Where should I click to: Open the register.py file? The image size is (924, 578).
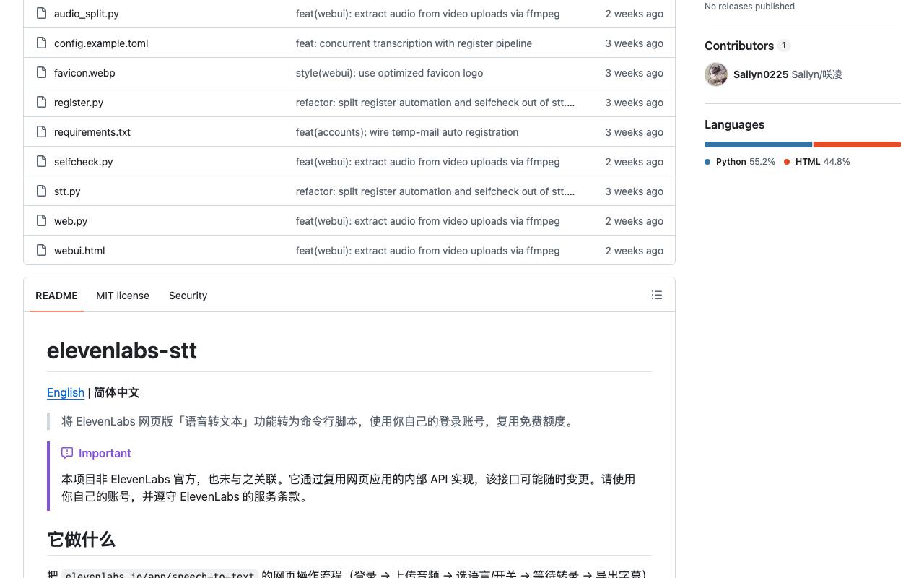[x=79, y=103]
